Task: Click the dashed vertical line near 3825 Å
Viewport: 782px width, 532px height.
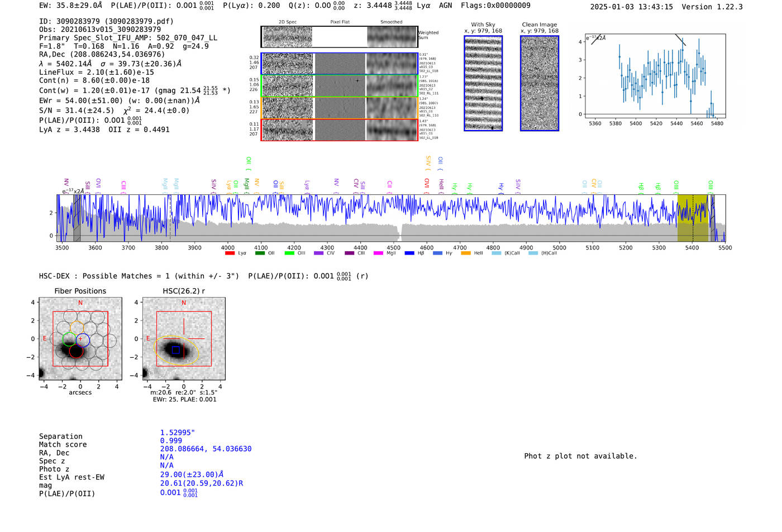Action: click(170, 218)
